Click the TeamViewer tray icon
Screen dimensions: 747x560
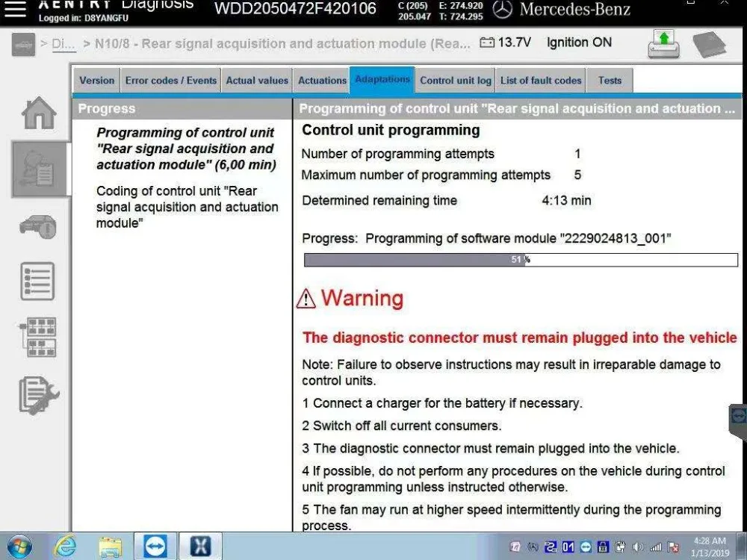(x=586, y=547)
